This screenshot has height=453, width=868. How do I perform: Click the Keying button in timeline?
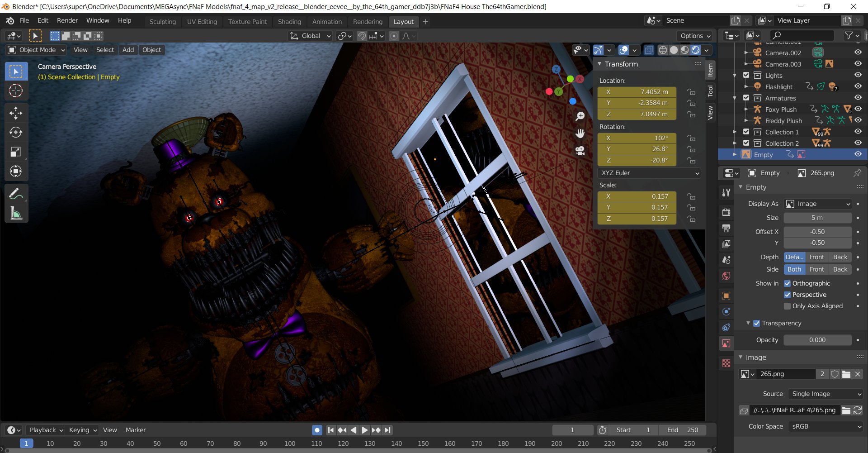83,430
